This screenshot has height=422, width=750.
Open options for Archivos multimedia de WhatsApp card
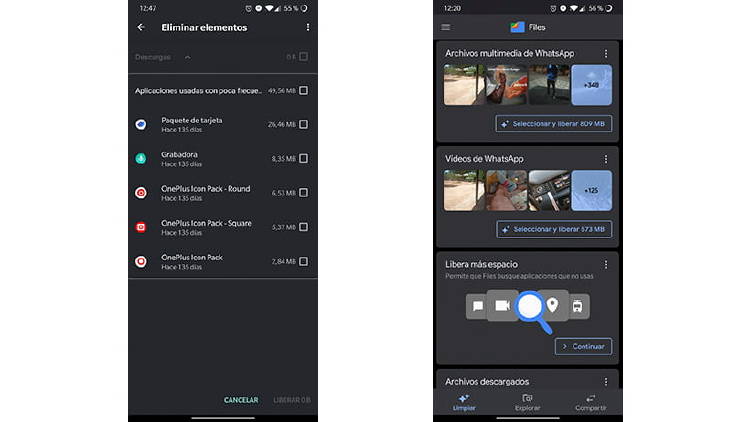tap(606, 53)
